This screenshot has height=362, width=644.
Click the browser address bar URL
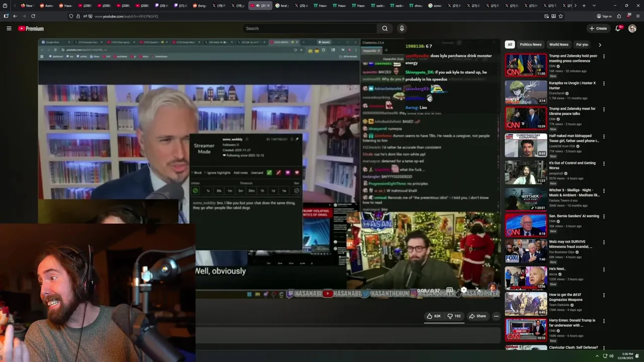click(x=126, y=16)
